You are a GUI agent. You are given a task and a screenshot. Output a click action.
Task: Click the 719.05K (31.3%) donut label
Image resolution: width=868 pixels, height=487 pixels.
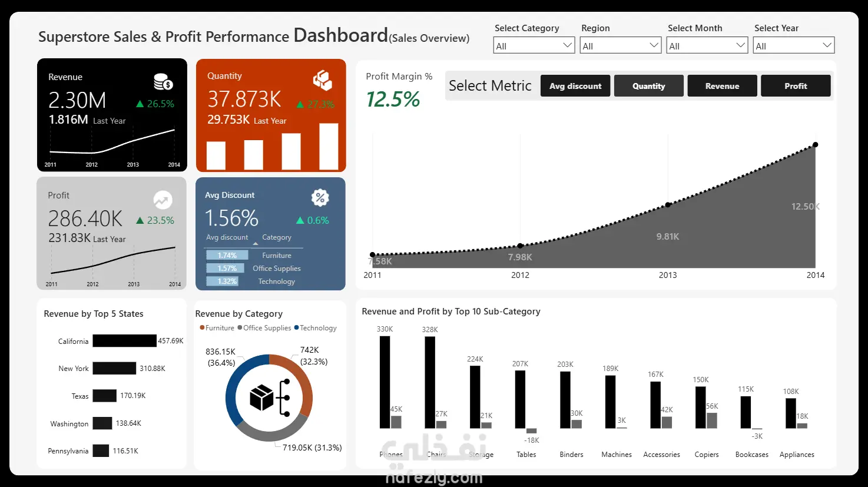coord(312,448)
